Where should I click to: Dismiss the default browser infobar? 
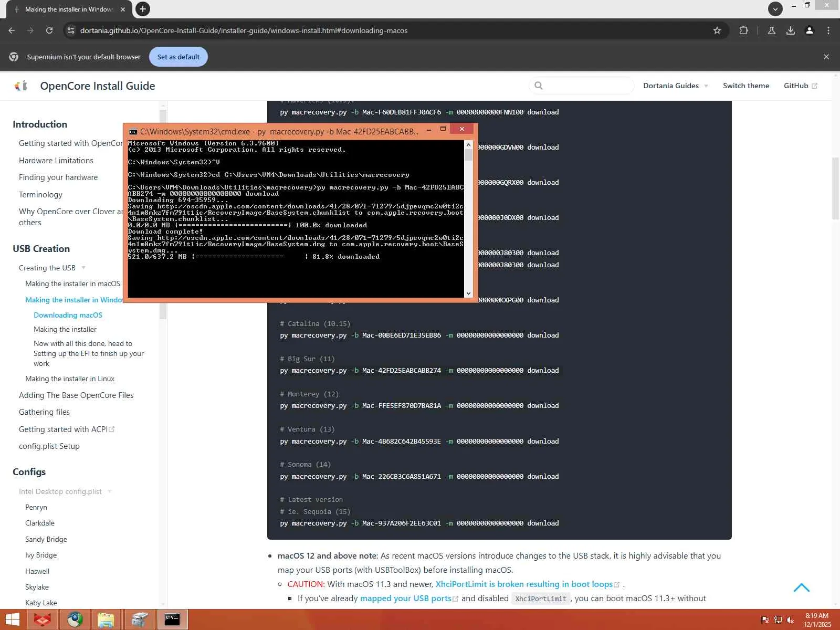click(x=826, y=57)
